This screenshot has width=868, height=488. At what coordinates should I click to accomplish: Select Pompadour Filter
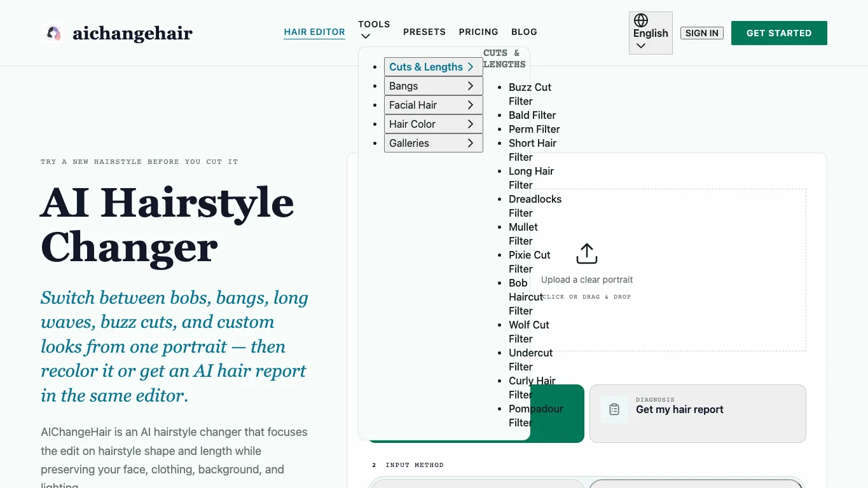[536, 416]
